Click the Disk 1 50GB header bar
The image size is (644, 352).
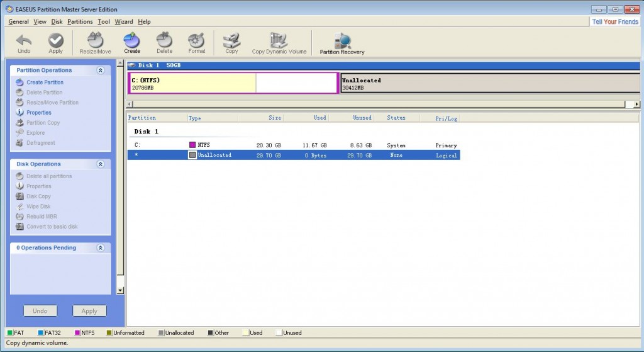pyautogui.click(x=383, y=65)
